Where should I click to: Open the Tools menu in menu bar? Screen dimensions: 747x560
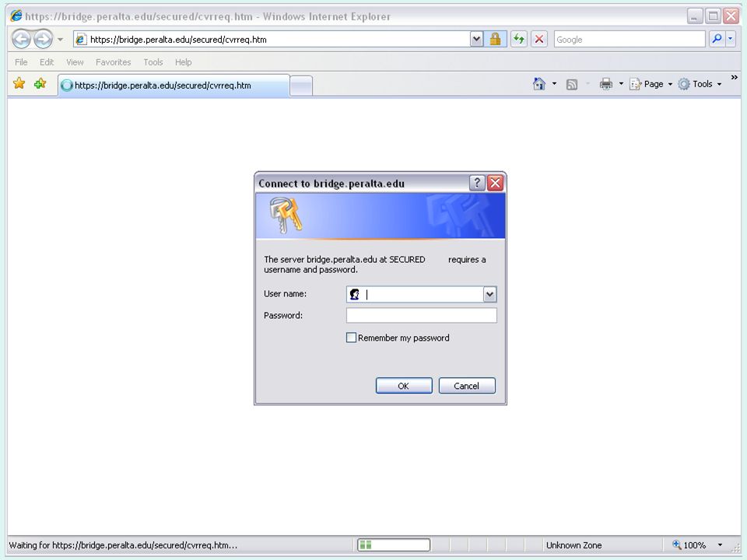point(153,62)
